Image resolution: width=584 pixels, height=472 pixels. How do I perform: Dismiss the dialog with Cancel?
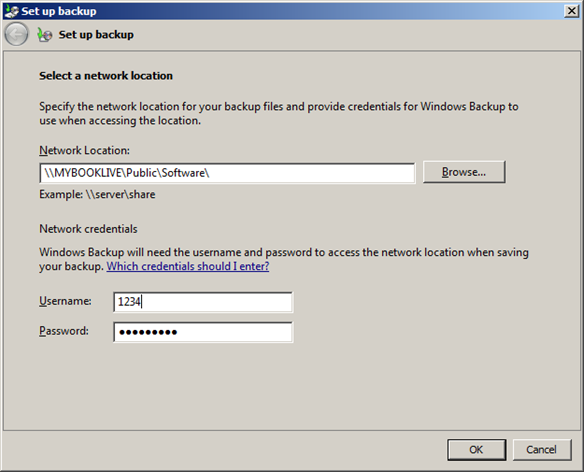point(542,450)
